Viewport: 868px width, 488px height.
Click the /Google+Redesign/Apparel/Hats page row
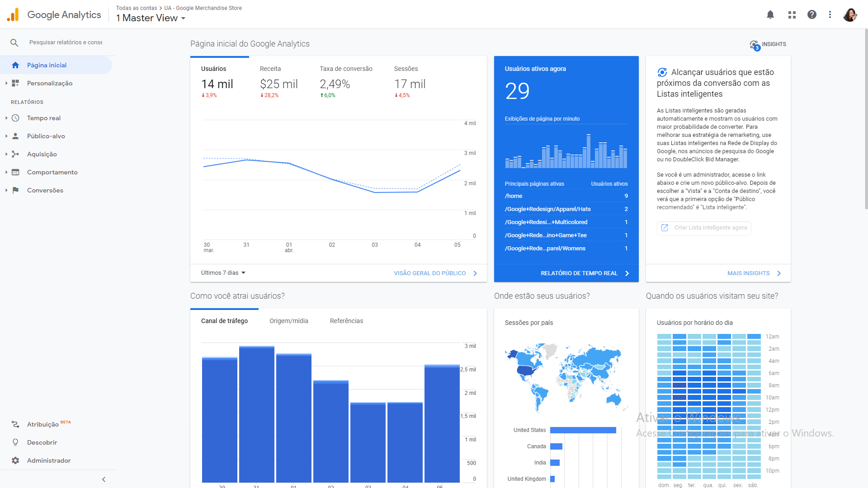pos(566,209)
